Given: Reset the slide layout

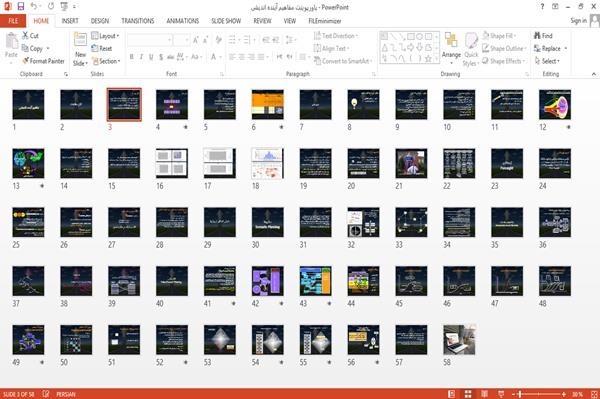Looking at the screenshot, I should tap(102, 49).
